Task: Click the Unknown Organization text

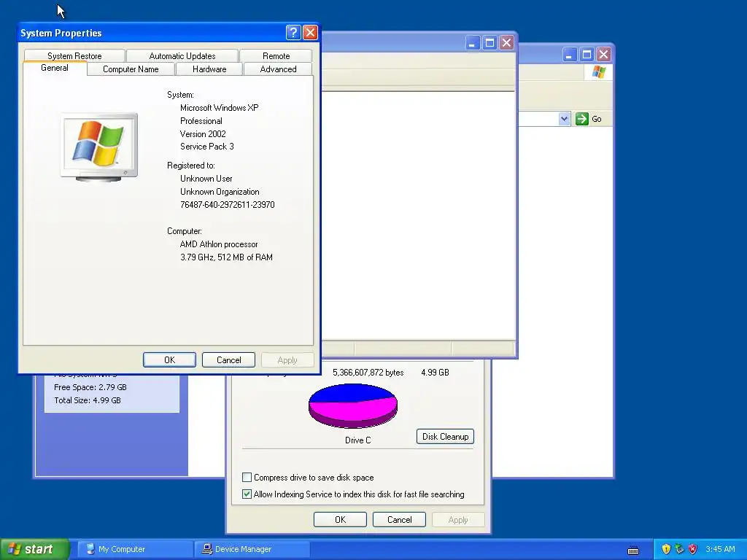Action: tap(220, 192)
